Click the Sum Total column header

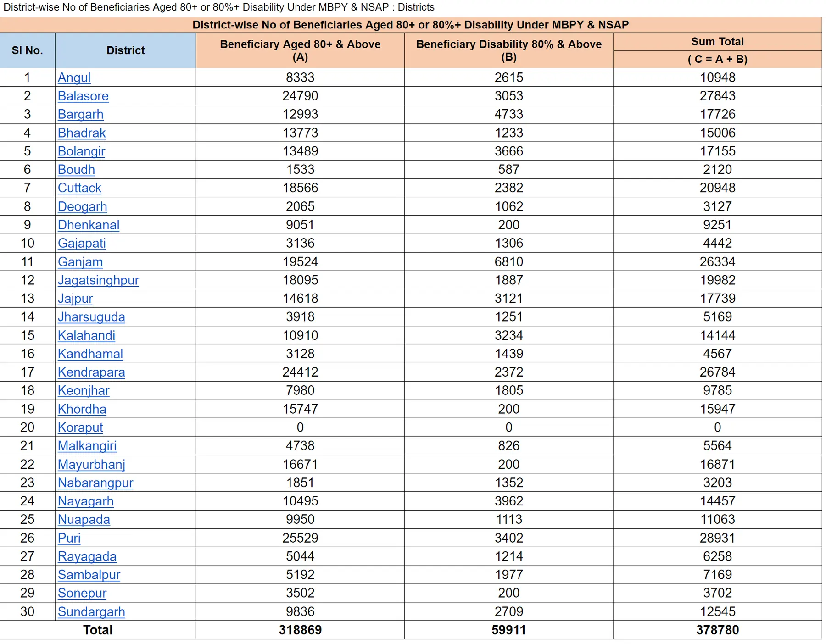tap(717, 42)
